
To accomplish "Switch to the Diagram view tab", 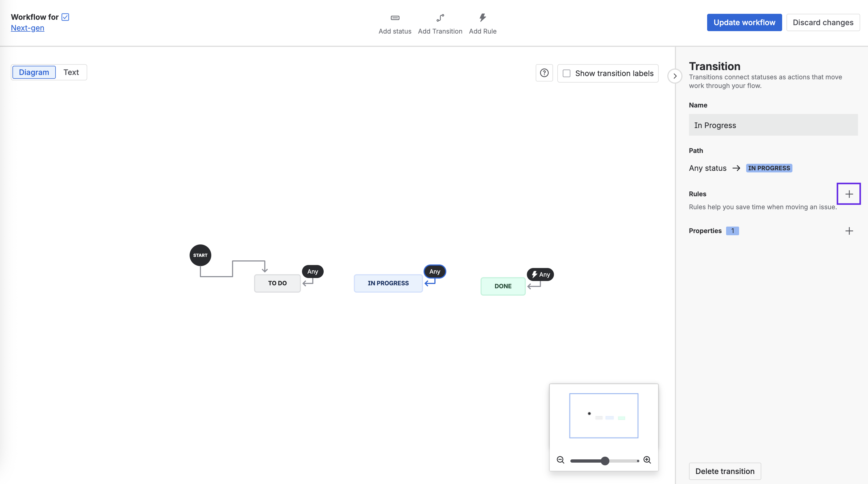I will [x=34, y=73].
